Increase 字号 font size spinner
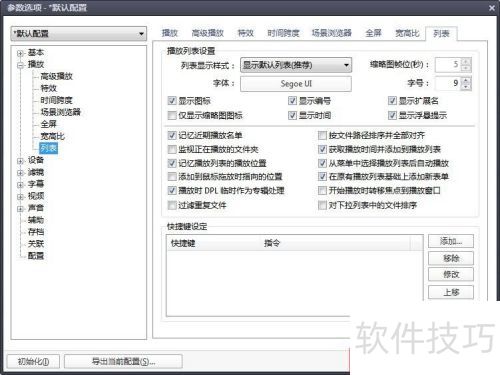Viewport: 500px width, 375px height. pos(466,80)
